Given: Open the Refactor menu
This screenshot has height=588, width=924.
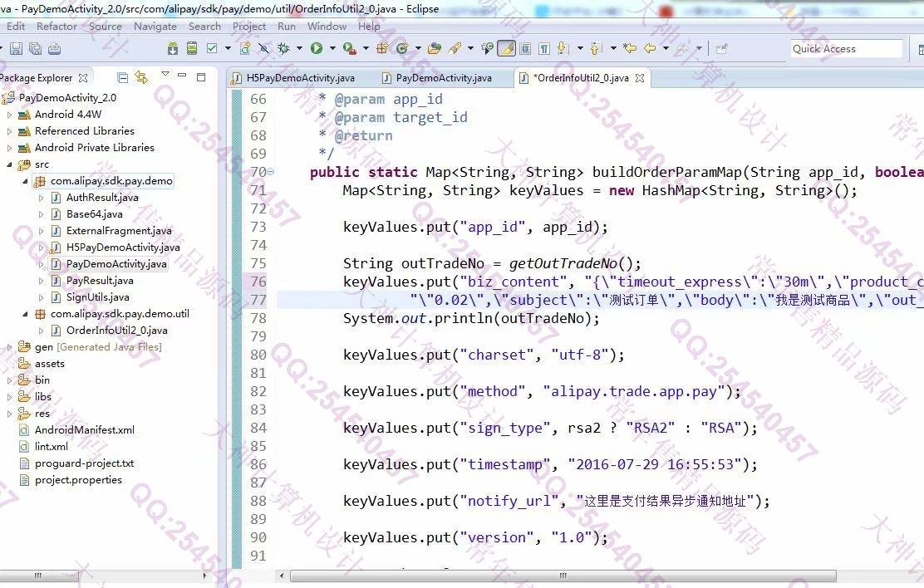Looking at the screenshot, I should (57, 26).
